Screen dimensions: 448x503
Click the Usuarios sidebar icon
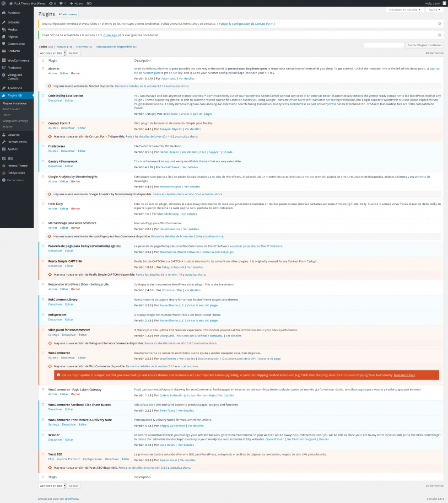tap(4, 135)
